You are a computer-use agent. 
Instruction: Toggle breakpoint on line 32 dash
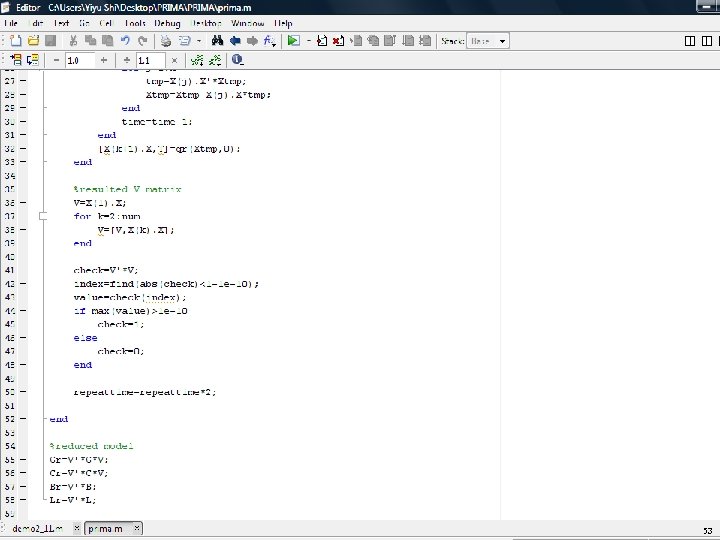(23, 148)
